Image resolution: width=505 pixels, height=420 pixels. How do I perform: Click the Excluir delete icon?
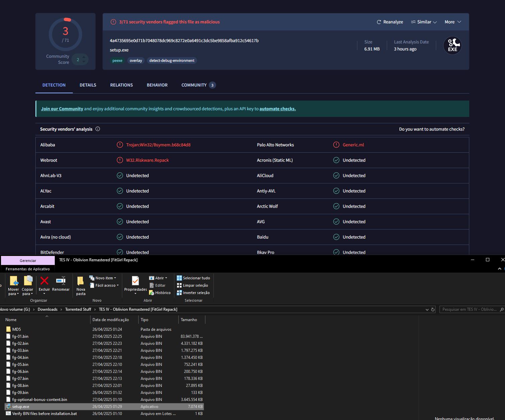point(44,281)
